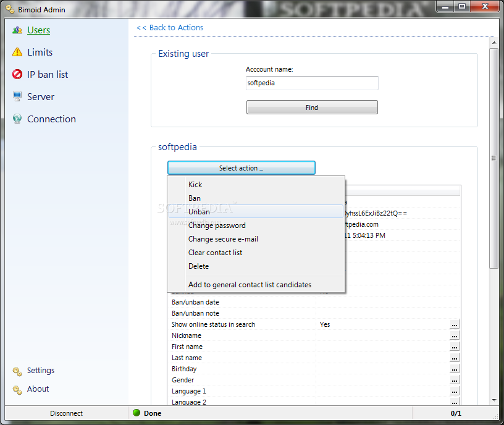Select Add to general contact list candidates
This screenshot has height=425, width=504.
tap(256, 285)
